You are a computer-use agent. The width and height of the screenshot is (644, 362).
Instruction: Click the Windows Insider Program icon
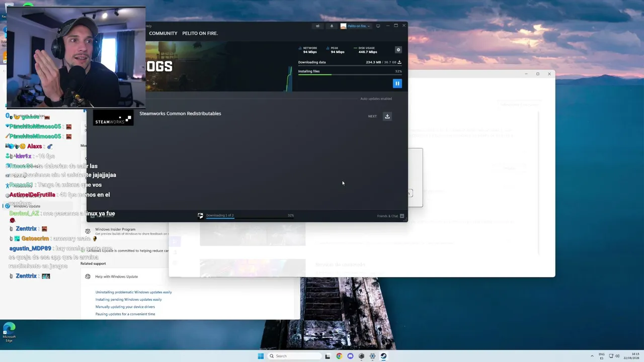coord(88,231)
